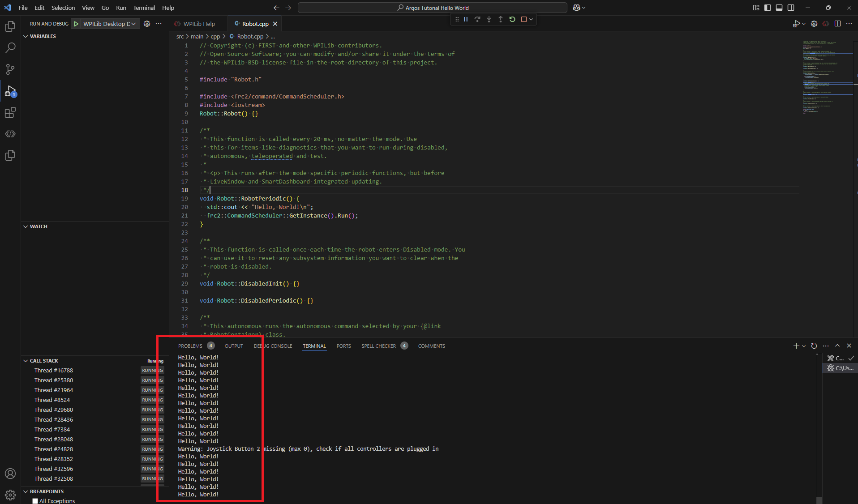
Task: Pause the debug session
Action: tap(466, 19)
